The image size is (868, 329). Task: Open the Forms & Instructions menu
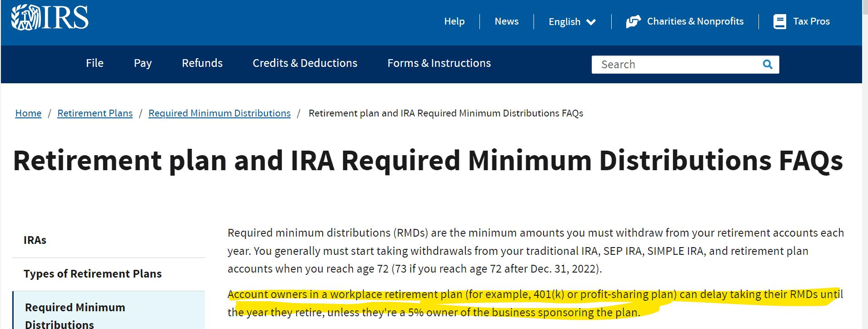pos(439,63)
